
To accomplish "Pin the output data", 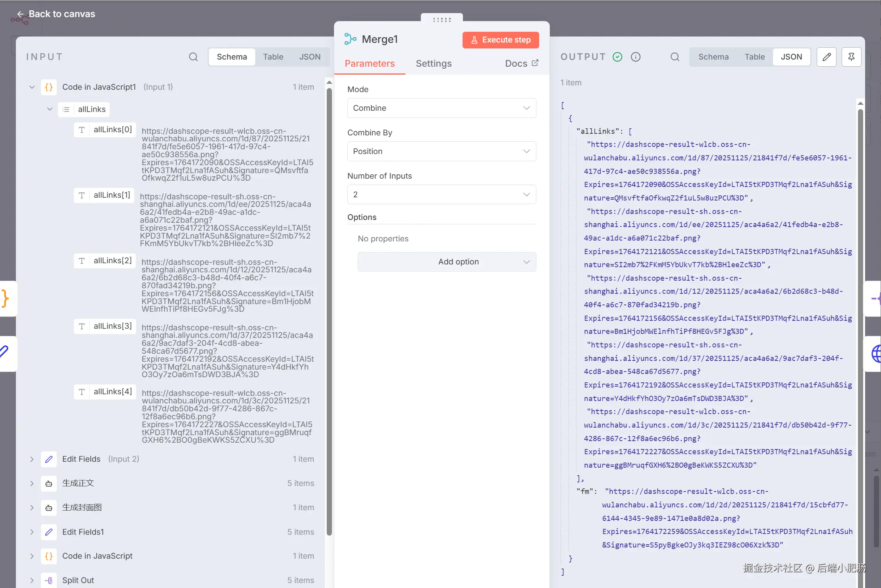I will click(x=851, y=57).
